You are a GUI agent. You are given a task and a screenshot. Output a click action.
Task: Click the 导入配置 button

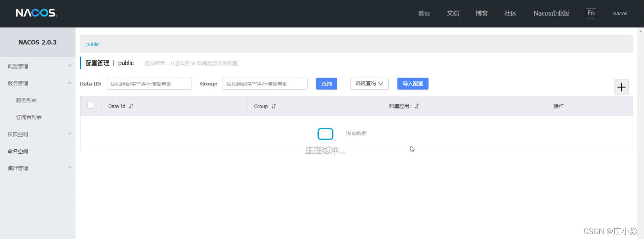[x=413, y=83]
